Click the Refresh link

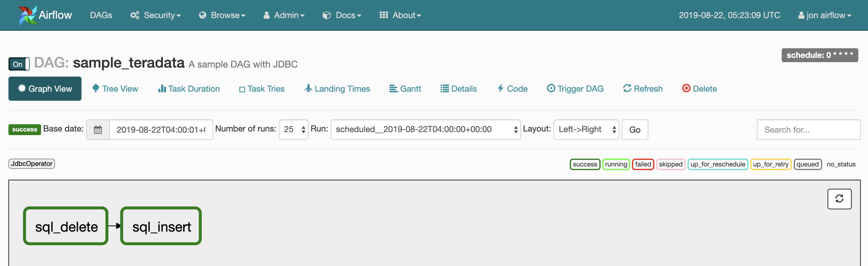click(x=643, y=89)
